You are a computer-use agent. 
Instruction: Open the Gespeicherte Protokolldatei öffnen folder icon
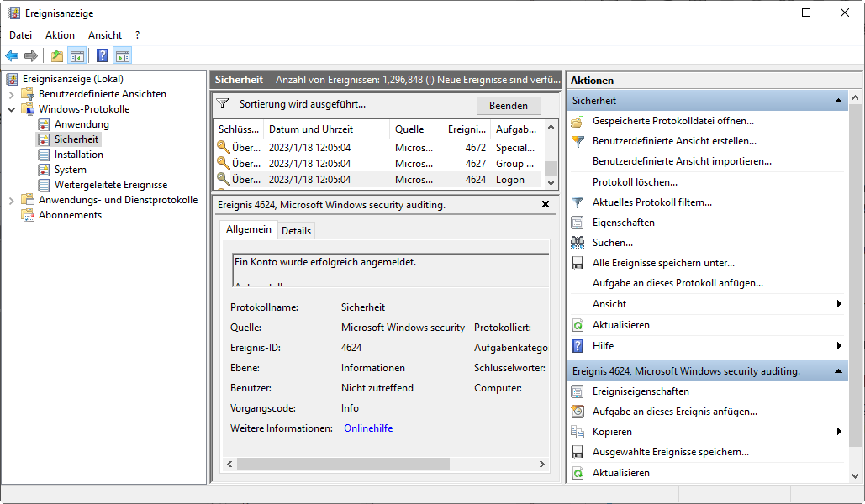point(578,121)
